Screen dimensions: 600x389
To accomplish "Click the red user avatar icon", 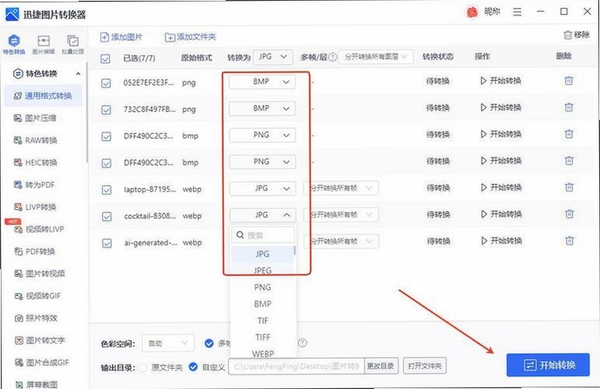I will pyautogui.click(x=472, y=13).
